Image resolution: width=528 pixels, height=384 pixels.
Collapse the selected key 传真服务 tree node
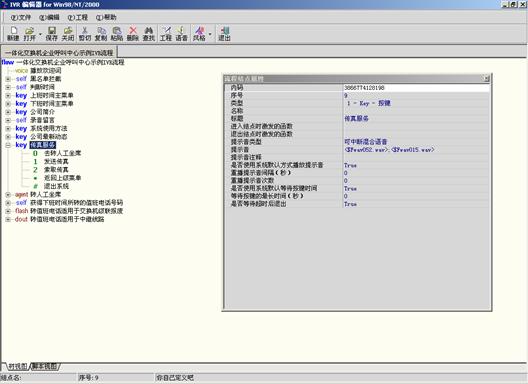[8, 145]
